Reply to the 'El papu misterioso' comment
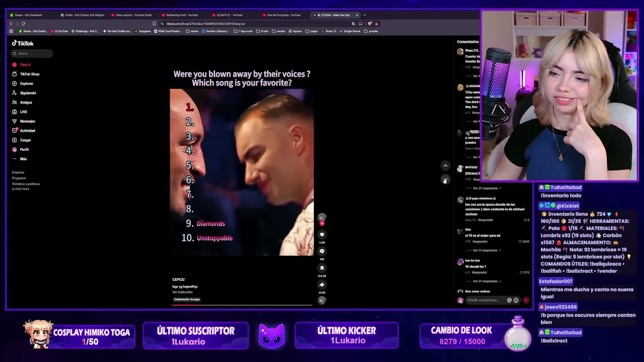This screenshot has height=362, width=644. click(x=486, y=220)
